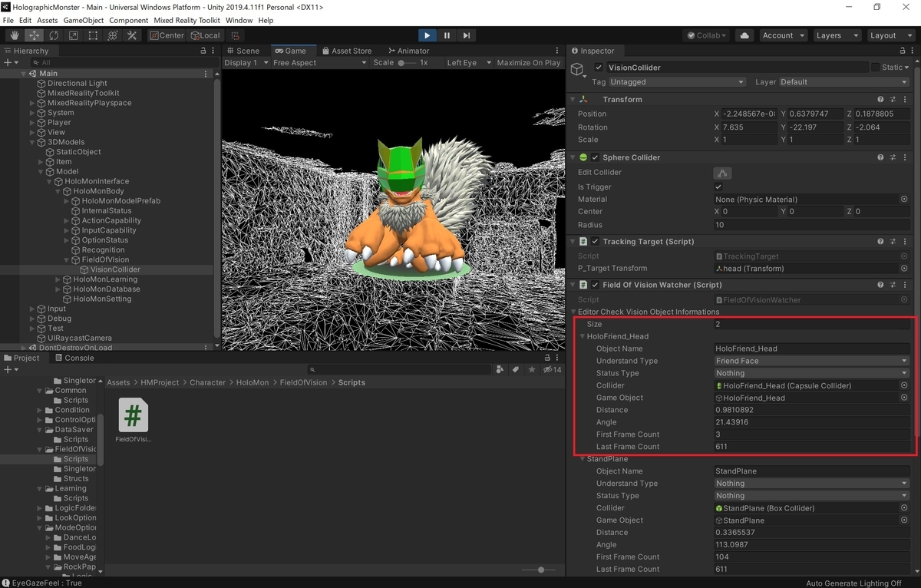Open Field Of Vision Watcher preset icon
This screenshot has width=921, height=588.
pos(893,285)
